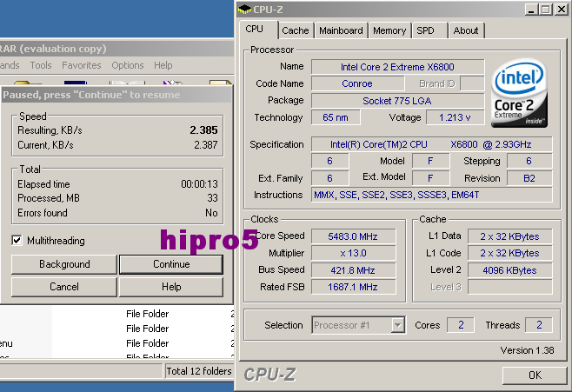Open the Help menu in the menu bar

click(163, 65)
